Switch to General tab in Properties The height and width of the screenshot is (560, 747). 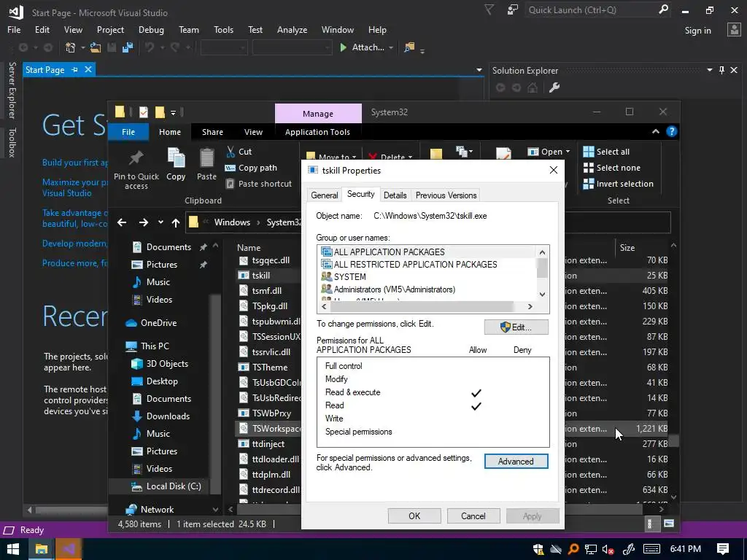click(x=325, y=195)
